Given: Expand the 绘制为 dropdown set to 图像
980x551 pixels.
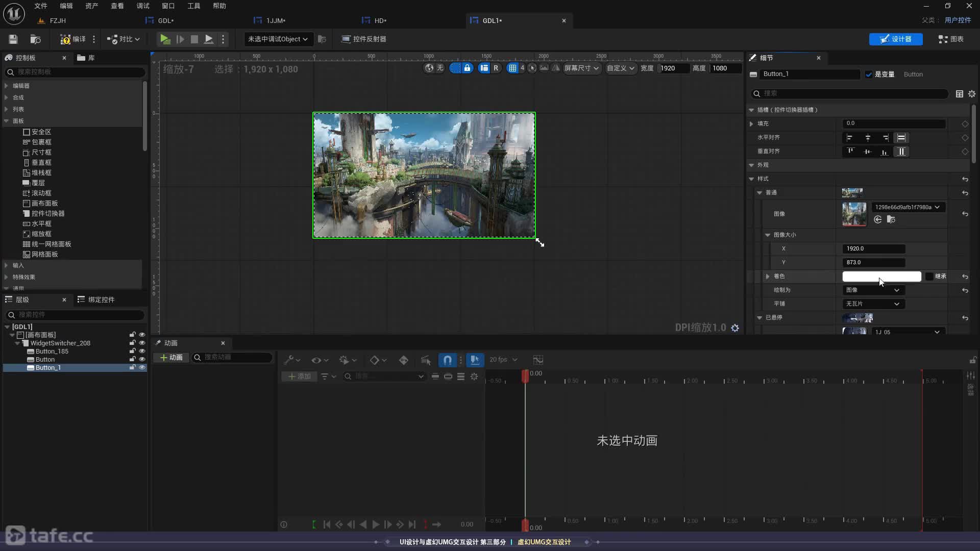Looking at the screenshot, I should 873,290.
